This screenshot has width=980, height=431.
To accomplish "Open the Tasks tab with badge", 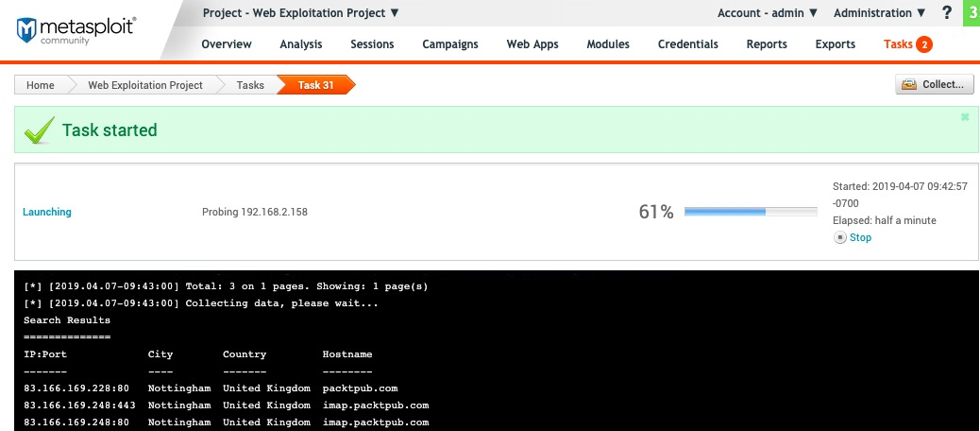I will coord(907,44).
